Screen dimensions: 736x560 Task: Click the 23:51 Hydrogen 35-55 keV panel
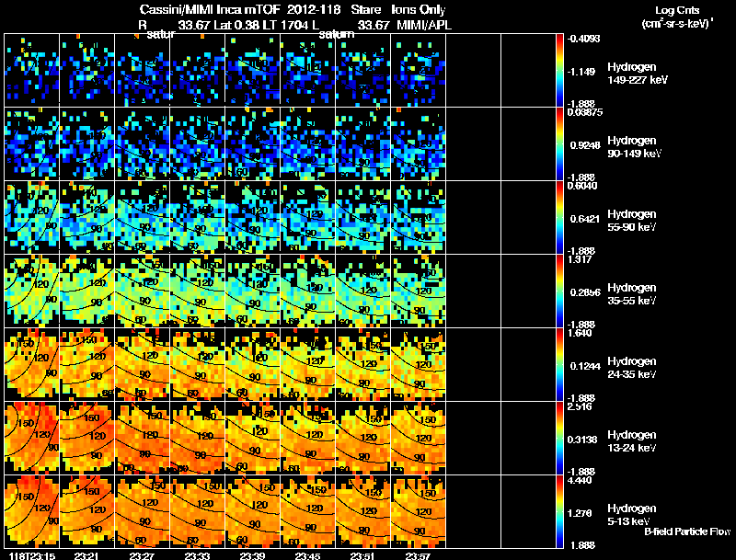[x=362, y=291]
